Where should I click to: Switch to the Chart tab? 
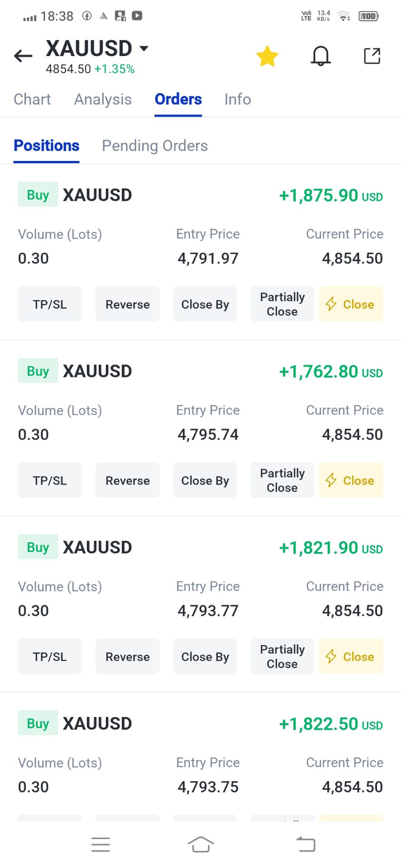click(x=32, y=99)
